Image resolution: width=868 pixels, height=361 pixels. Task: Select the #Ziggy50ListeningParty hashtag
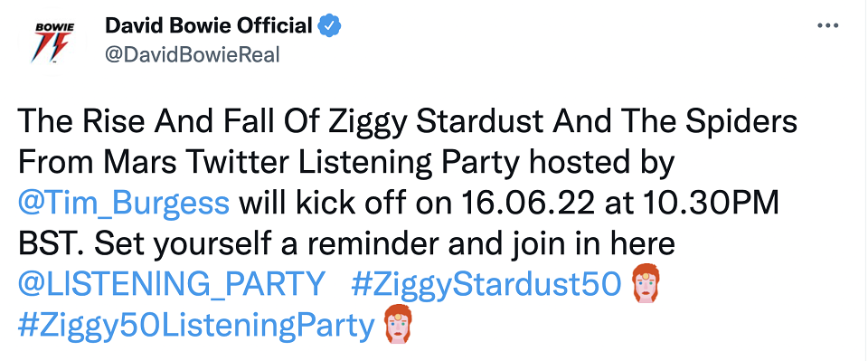click(196, 327)
